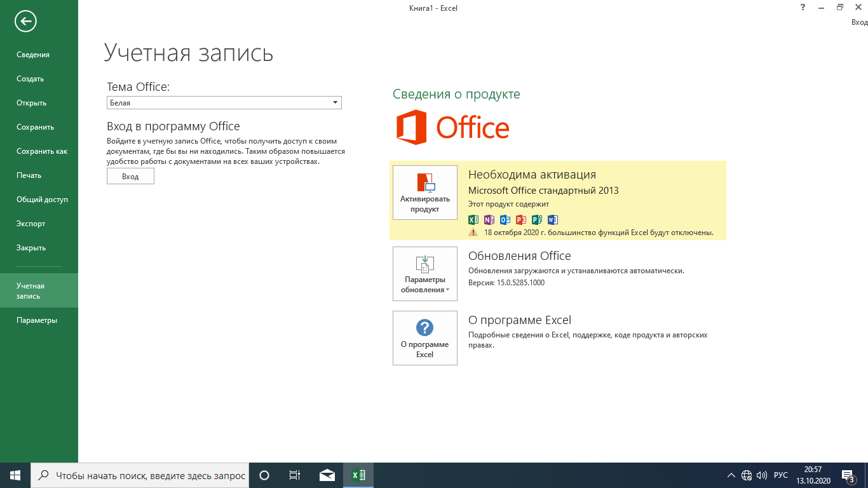Screen dimensions: 868x488
Task: Click the Excel taskbar icon
Action: [358, 475]
